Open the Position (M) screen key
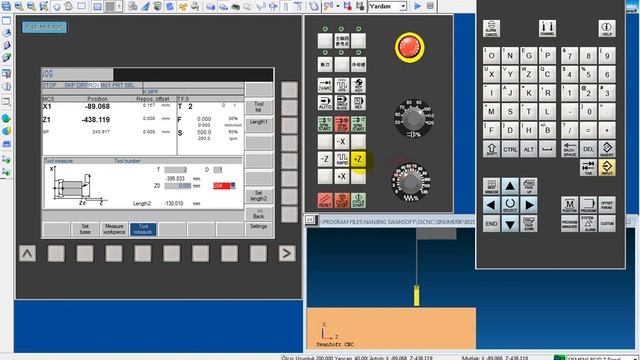 [x=569, y=205]
